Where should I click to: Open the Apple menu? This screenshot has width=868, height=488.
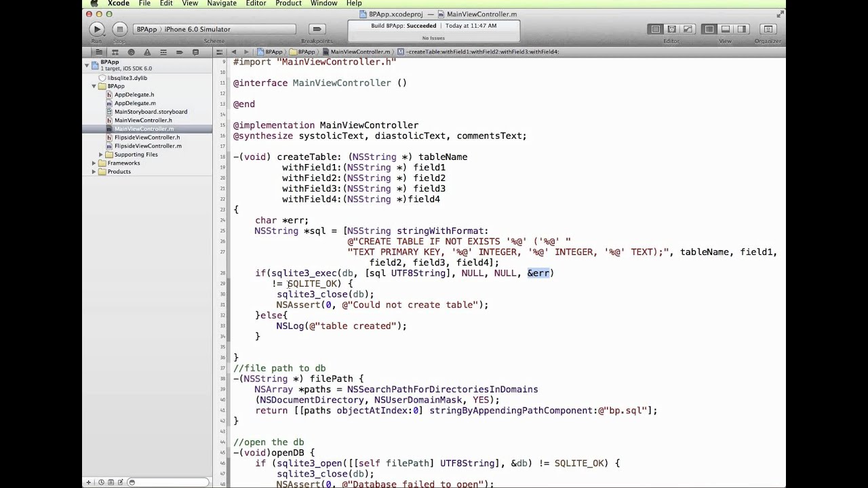point(94,3)
